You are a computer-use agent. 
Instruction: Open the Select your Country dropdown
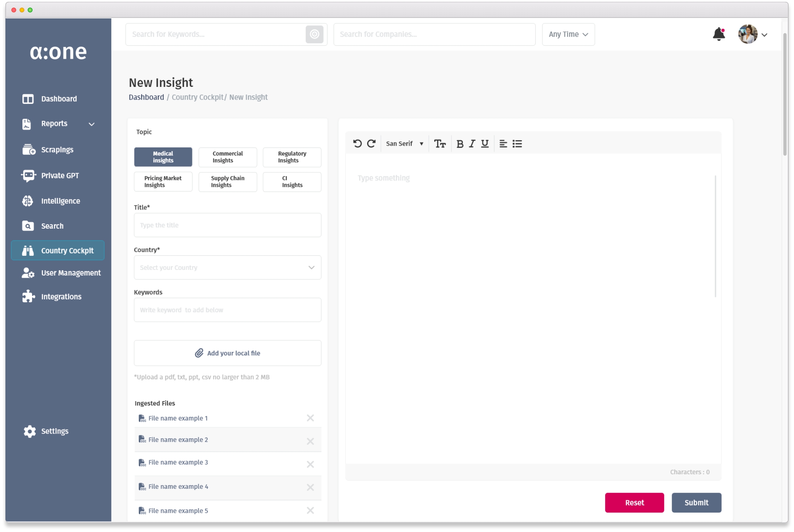[227, 267]
